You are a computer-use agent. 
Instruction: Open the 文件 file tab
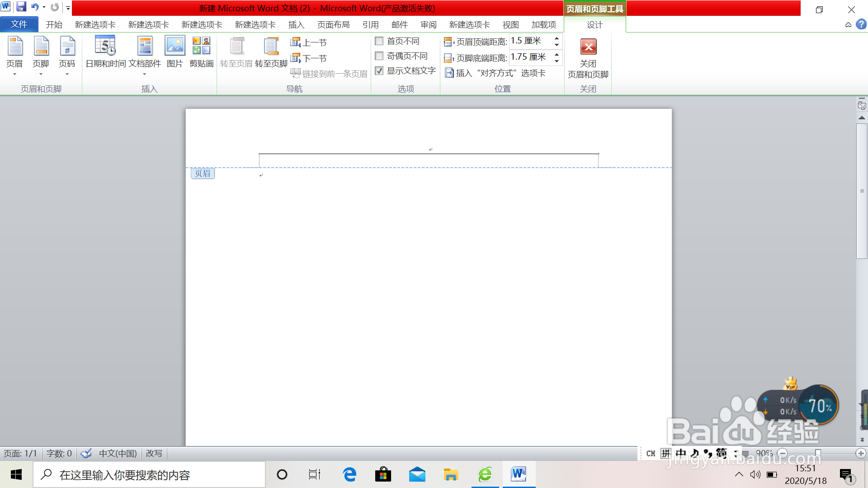click(19, 24)
